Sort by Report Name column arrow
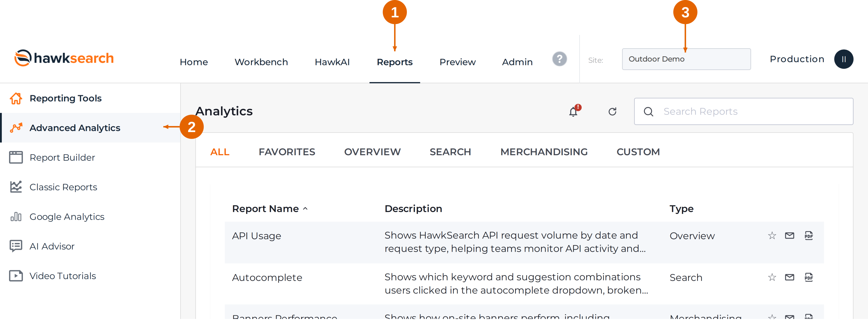Viewport: 868px width, 326px height. click(305, 209)
